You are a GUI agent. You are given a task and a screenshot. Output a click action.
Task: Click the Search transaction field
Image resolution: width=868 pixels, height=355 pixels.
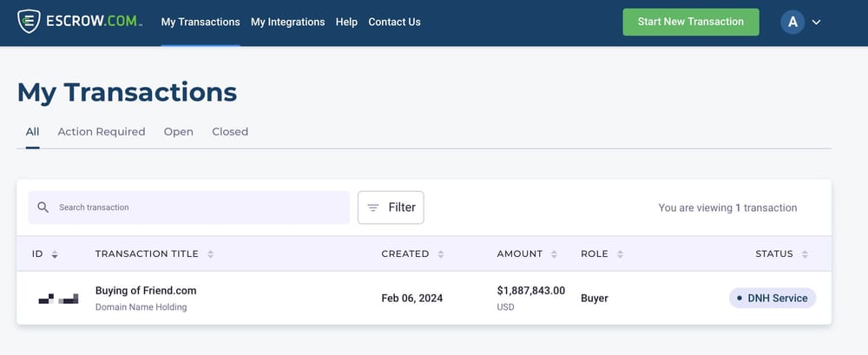pos(200,207)
